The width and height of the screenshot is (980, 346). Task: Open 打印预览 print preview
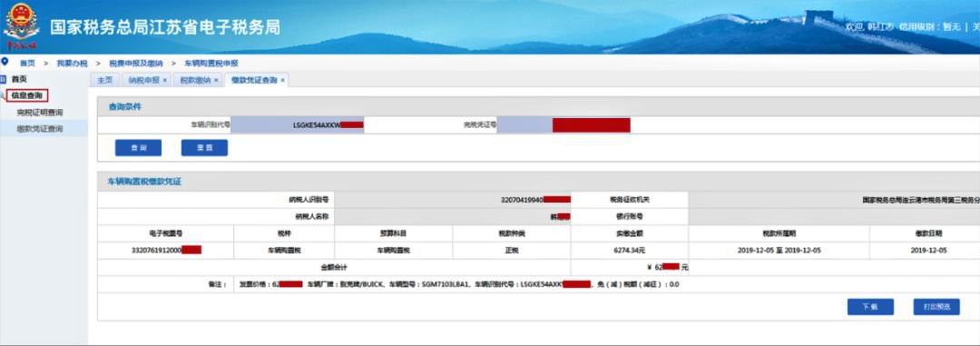click(x=936, y=307)
